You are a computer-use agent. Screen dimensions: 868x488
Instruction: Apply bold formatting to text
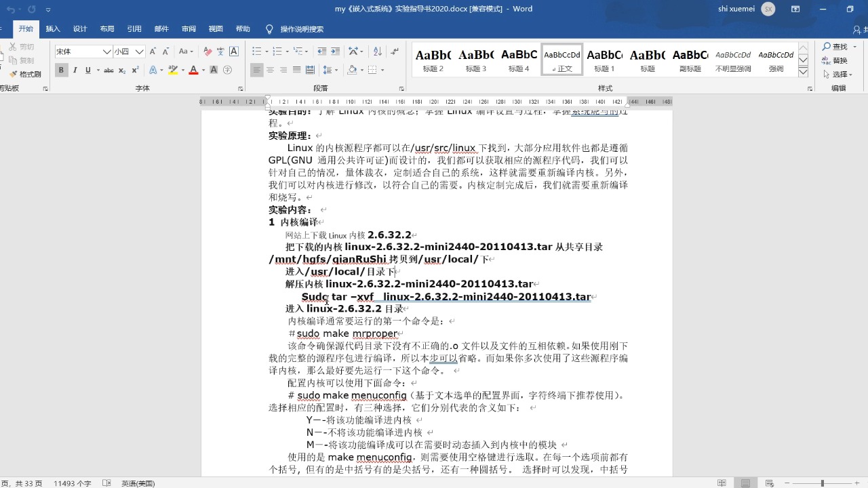tap(61, 70)
